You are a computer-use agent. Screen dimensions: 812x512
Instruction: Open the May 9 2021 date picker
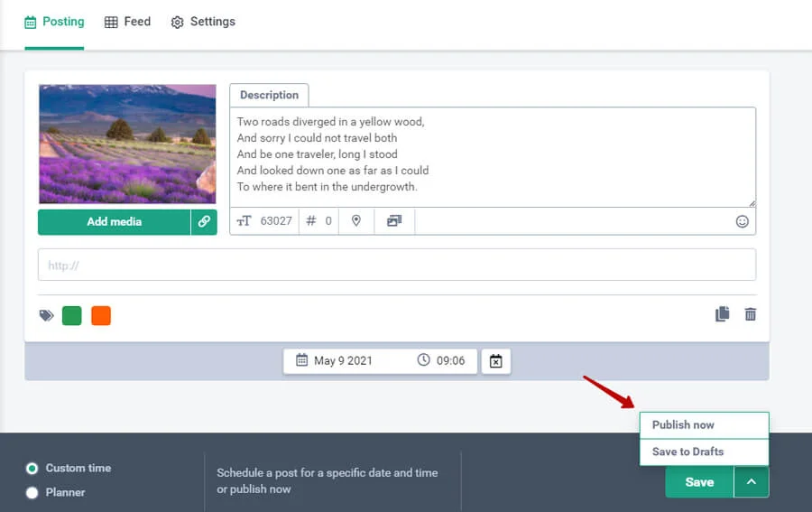coord(342,361)
